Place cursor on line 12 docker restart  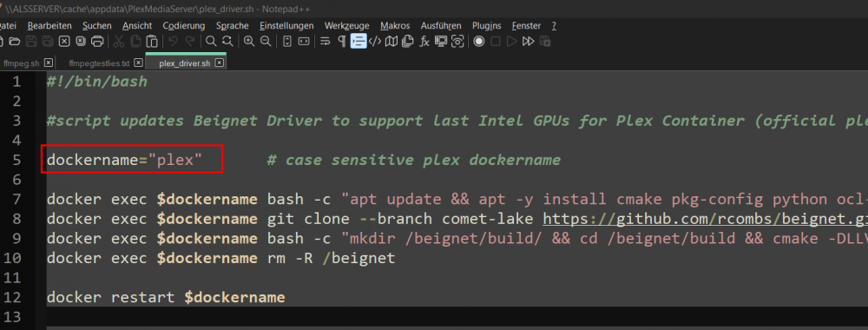[166, 297]
